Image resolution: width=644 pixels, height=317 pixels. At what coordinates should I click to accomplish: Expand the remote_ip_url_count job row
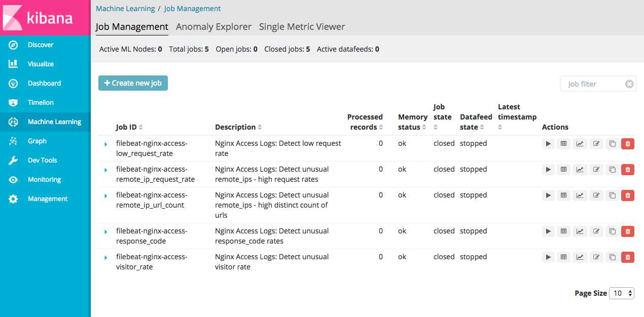tap(105, 196)
